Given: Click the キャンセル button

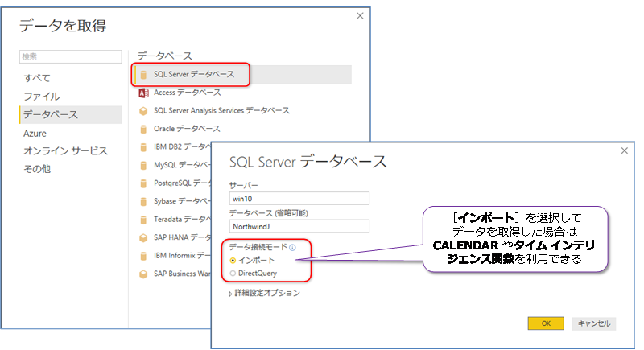Looking at the screenshot, I should click(594, 323).
